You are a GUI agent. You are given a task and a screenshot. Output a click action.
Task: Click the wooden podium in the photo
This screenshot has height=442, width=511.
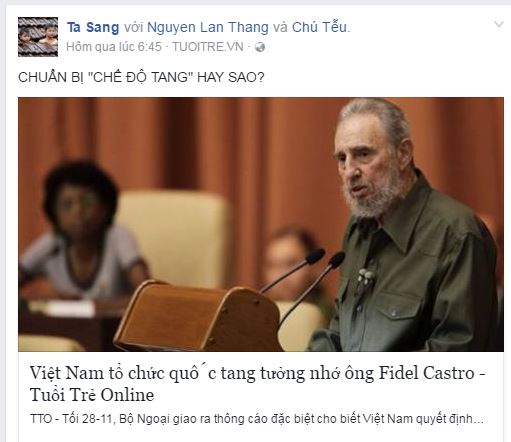[198, 317]
